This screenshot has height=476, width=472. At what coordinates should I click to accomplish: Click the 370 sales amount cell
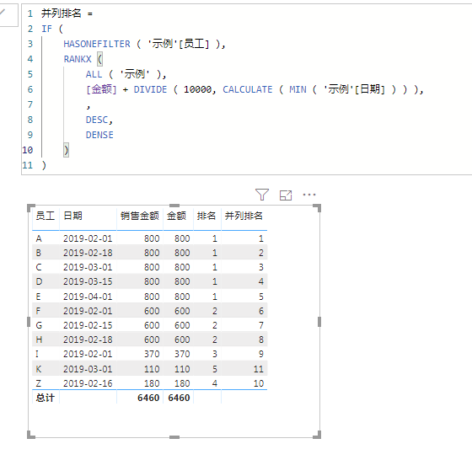tap(152, 354)
